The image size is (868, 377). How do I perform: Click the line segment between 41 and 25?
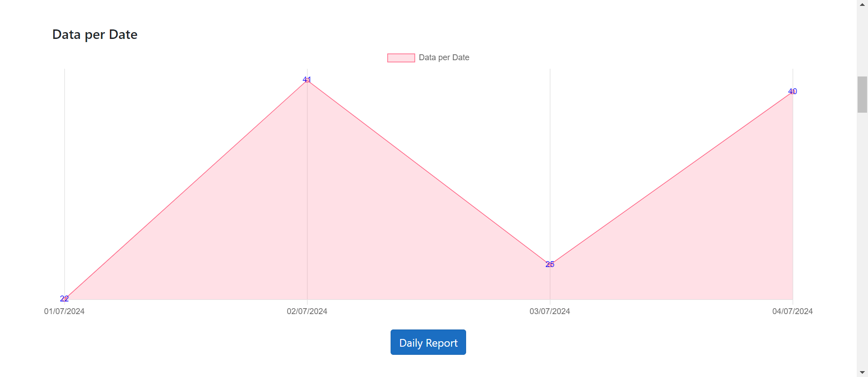pos(429,172)
